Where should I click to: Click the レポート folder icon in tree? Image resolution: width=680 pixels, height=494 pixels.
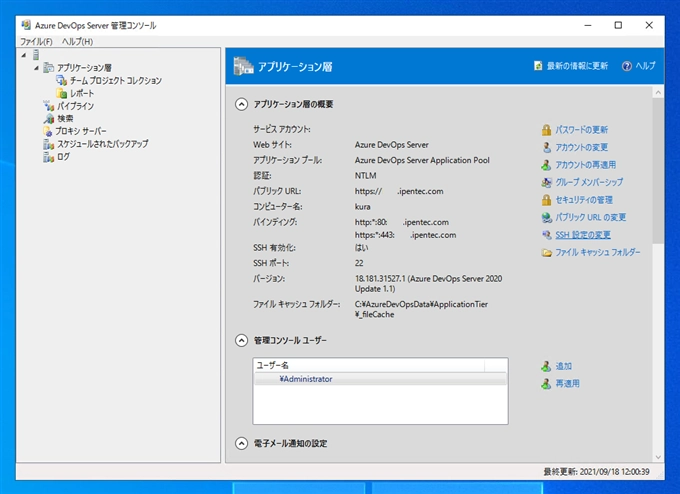[x=62, y=93]
